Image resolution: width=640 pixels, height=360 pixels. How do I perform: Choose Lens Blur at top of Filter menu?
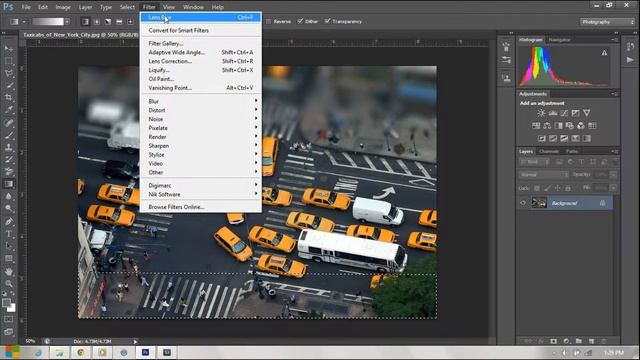[200, 18]
